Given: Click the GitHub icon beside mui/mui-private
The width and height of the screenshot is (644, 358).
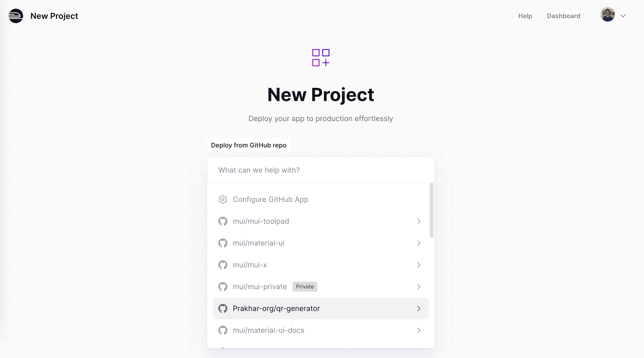Looking at the screenshot, I should (x=223, y=286).
